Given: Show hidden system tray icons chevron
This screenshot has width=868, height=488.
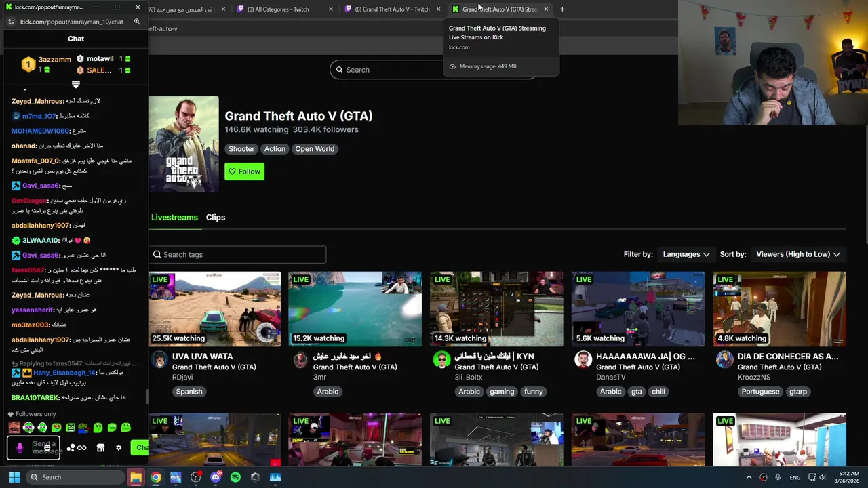Looking at the screenshot, I should pos(749,477).
